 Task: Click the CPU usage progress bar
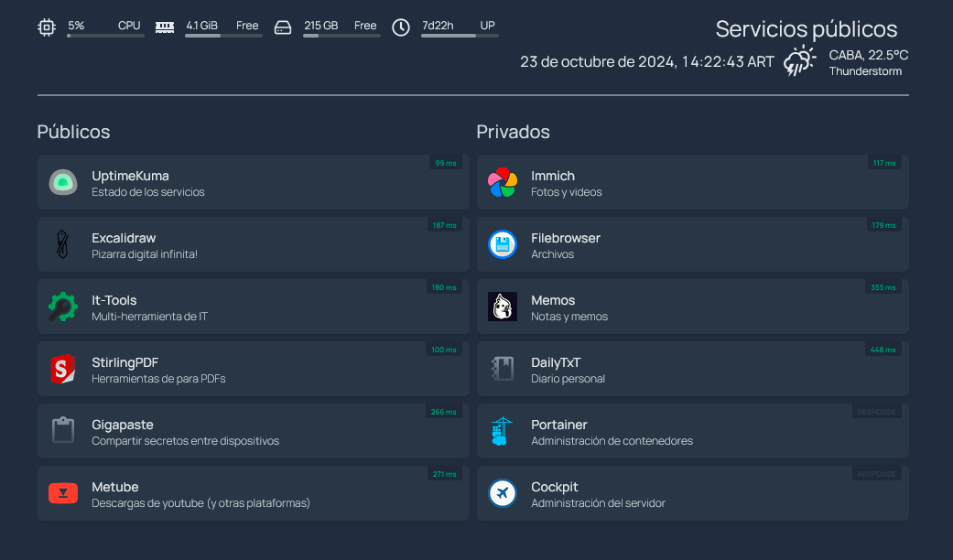coord(105,36)
